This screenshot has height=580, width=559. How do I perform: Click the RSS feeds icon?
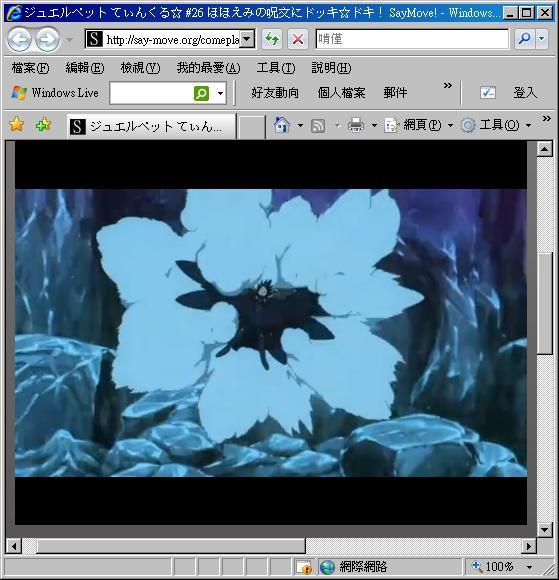318,125
